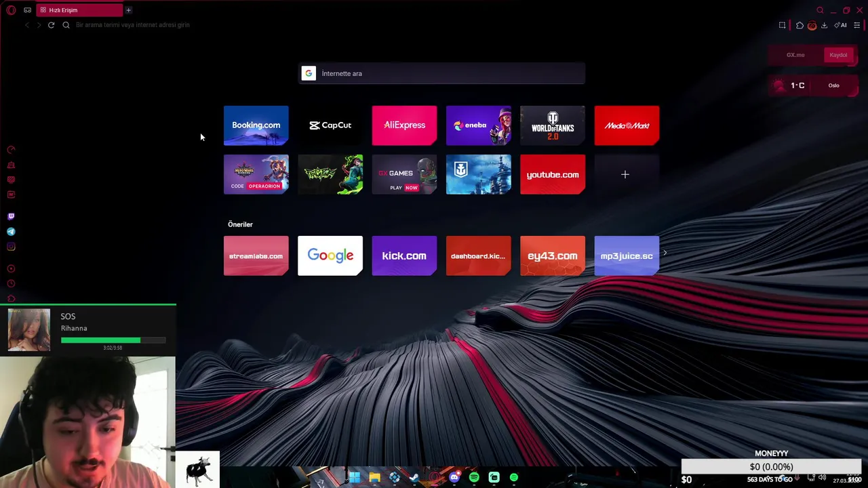The width and height of the screenshot is (868, 488).
Task: Open extensions puzzle icon in the sidebar
Action: (11, 298)
